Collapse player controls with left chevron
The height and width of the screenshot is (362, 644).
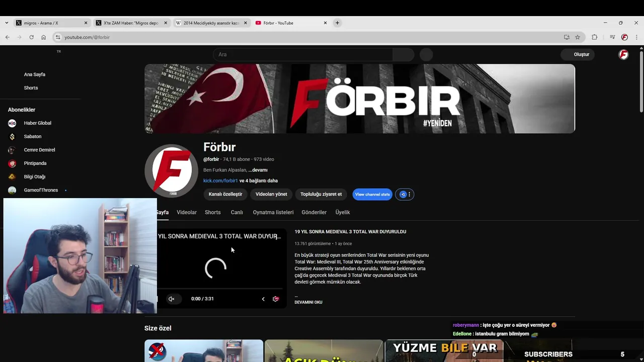point(263,299)
